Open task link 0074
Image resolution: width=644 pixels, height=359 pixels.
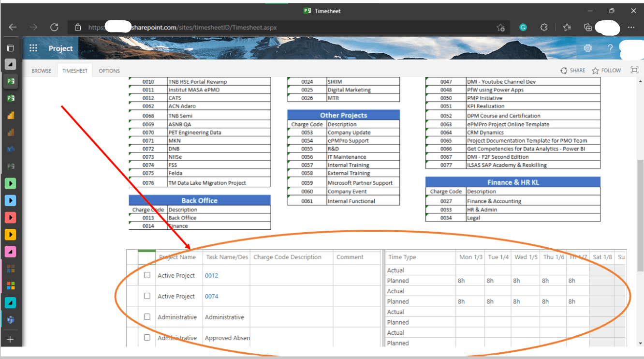211,296
